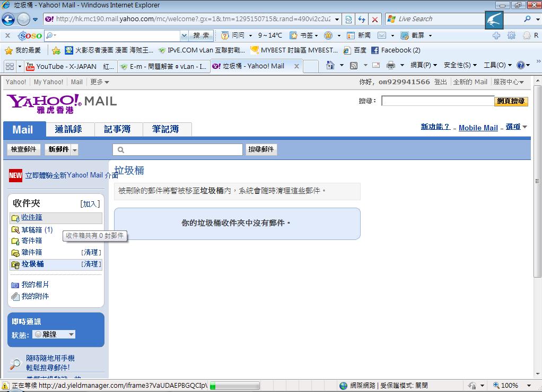
Task: Open the address bar URL dropdown
Action: (337, 20)
